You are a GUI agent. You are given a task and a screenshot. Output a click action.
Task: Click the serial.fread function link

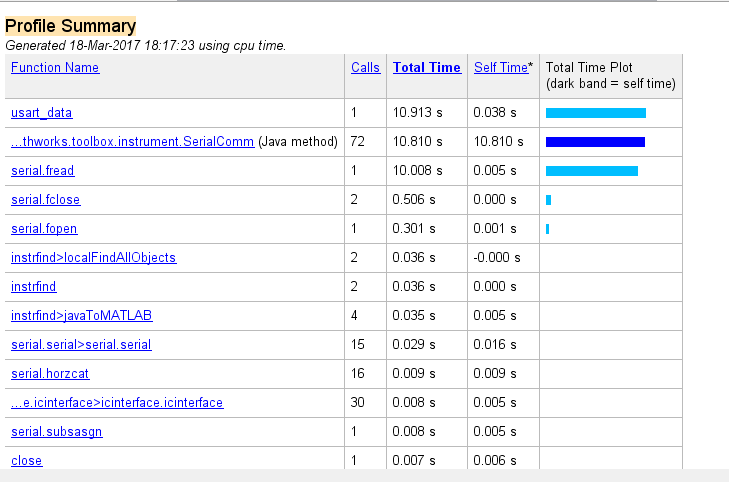pyautogui.click(x=43, y=171)
